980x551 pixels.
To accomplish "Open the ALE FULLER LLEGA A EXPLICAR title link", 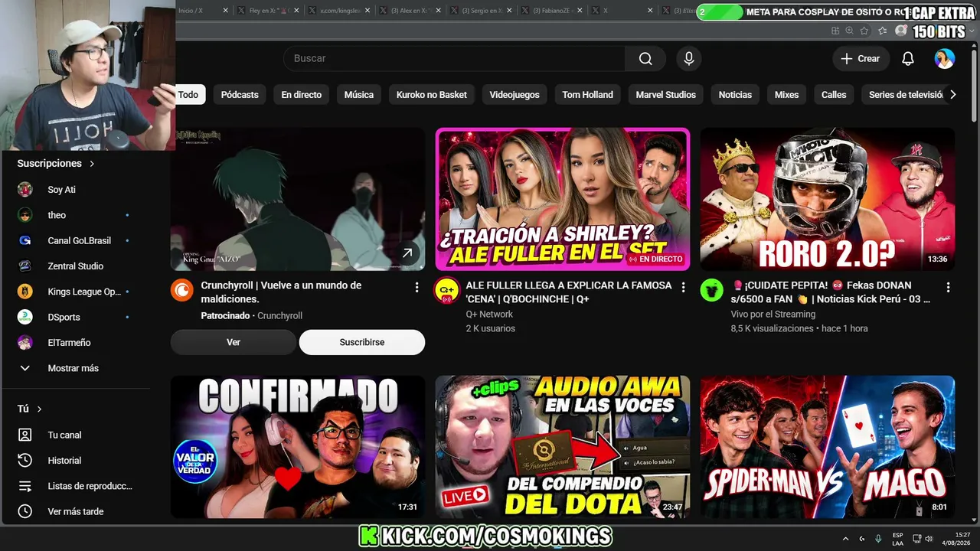I will tap(569, 292).
